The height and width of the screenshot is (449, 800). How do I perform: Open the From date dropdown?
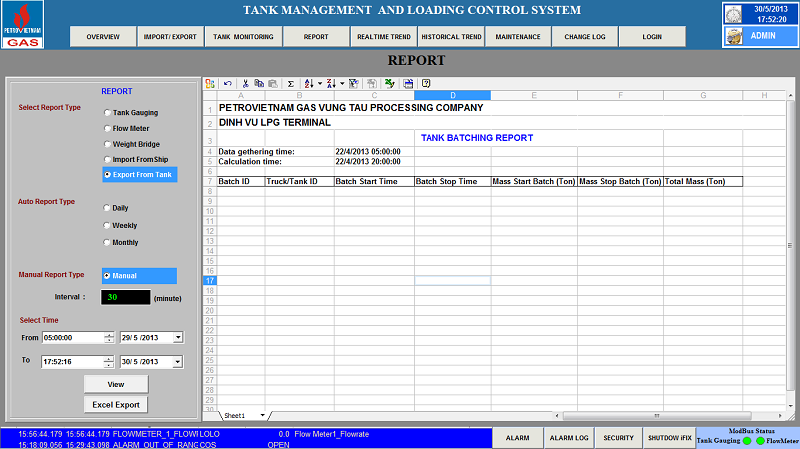click(x=178, y=337)
